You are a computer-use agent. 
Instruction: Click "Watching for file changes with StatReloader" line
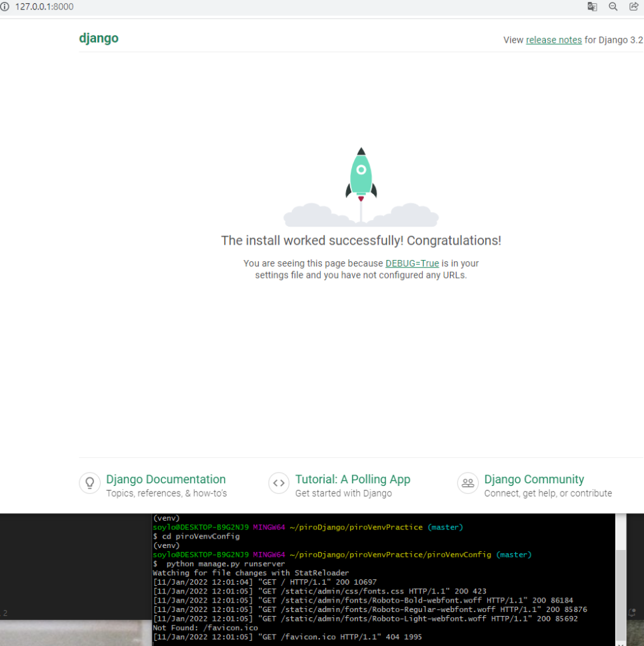pos(251,573)
